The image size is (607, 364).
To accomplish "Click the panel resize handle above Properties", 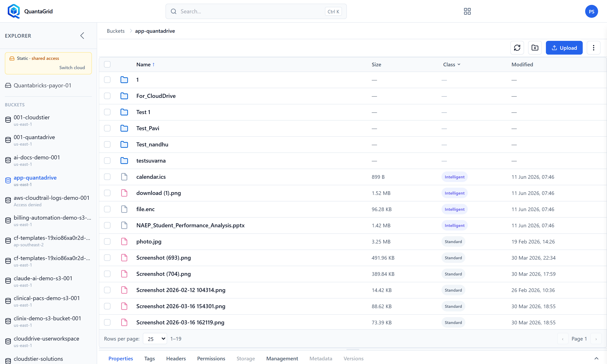I will coord(353,349).
